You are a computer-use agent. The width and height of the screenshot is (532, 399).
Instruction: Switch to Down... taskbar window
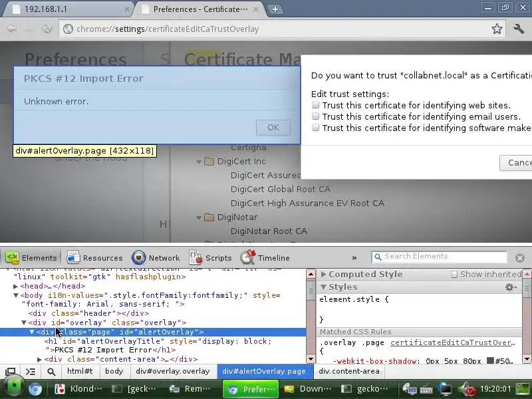tap(308, 389)
